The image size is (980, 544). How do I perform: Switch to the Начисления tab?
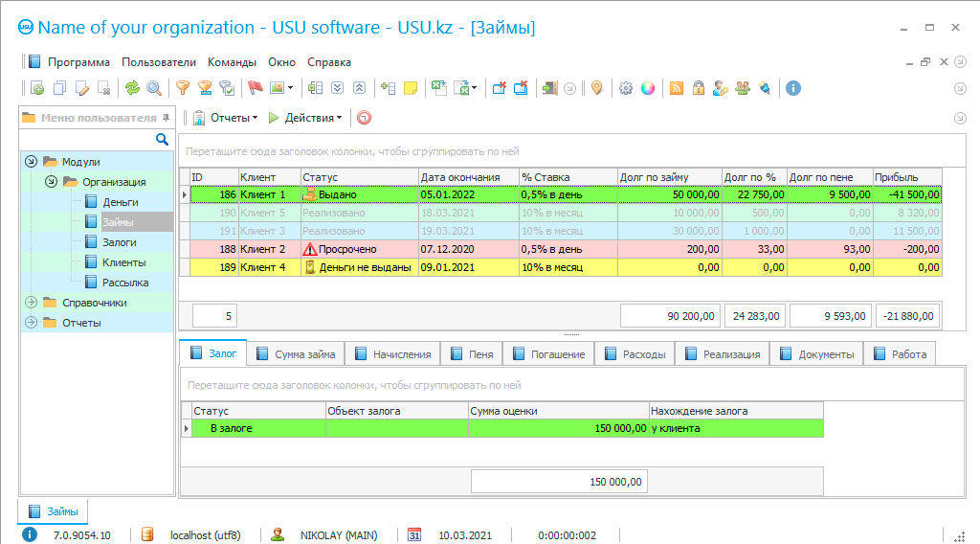(x=393, y=354)
